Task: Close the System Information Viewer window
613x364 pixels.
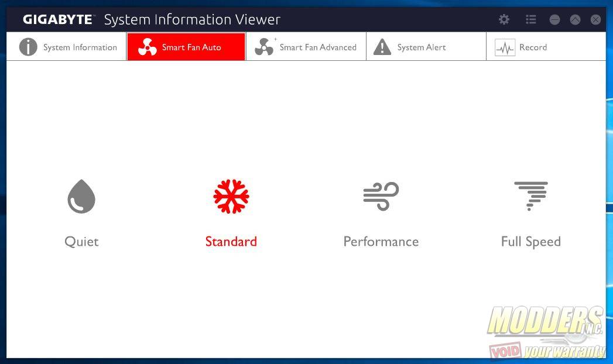Action: pyautogui.click(x=595, y=19)
